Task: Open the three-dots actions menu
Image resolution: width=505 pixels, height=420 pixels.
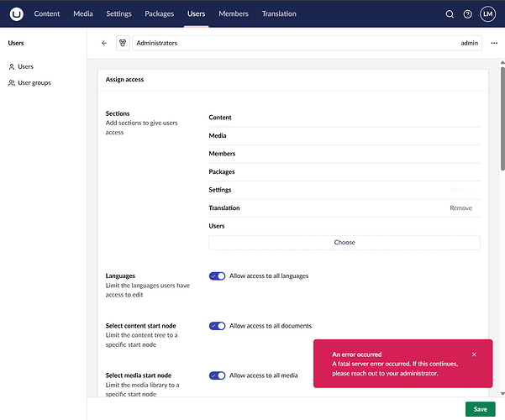Action: coord(493,43)
